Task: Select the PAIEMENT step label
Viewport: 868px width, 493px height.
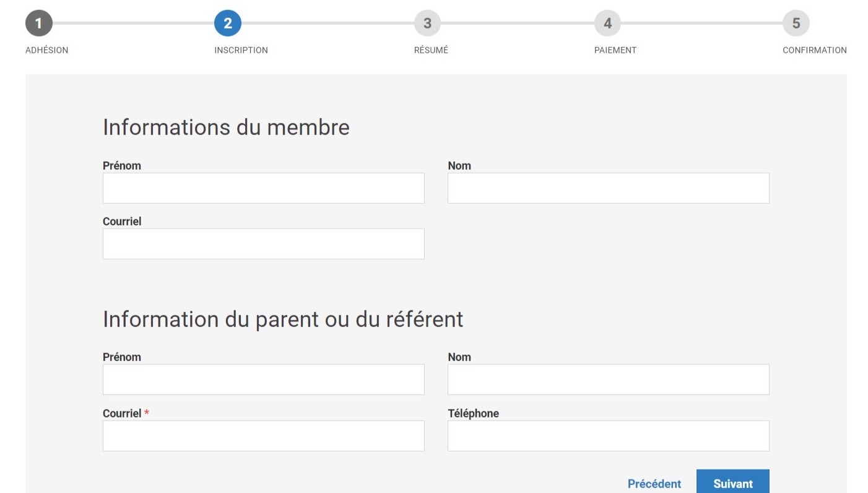Action: click(615, 50)
